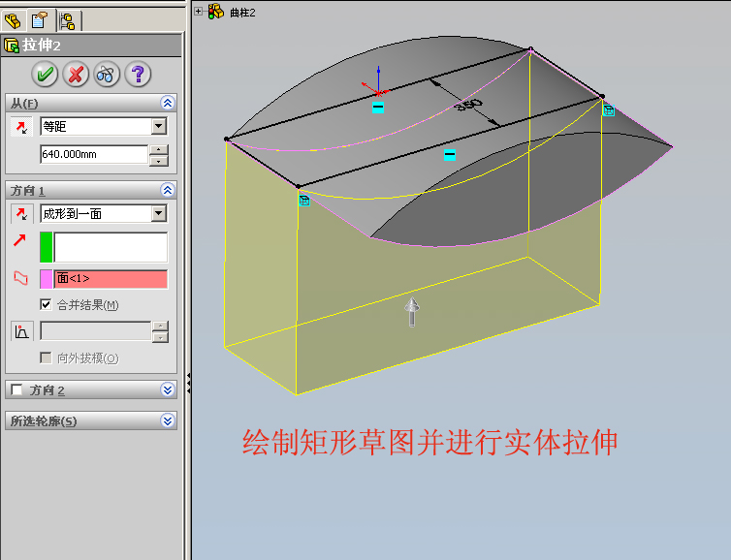The width and height of the screenshot is (731, 560).
Task: Decrease the draft angle value
Action: (160, 337)
